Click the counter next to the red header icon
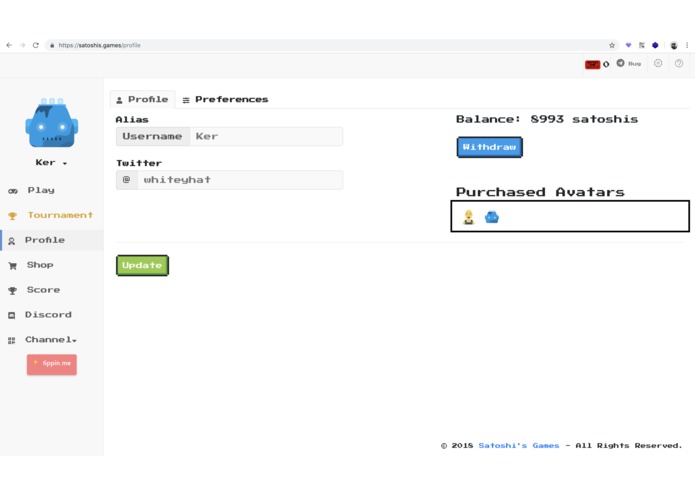The height and width of the screenshot is (494, 695). 606,64
